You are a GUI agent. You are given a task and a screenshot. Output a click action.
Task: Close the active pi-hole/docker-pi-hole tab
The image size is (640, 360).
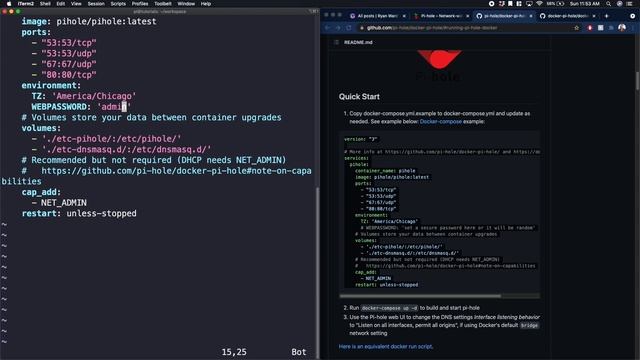point(531,16)
